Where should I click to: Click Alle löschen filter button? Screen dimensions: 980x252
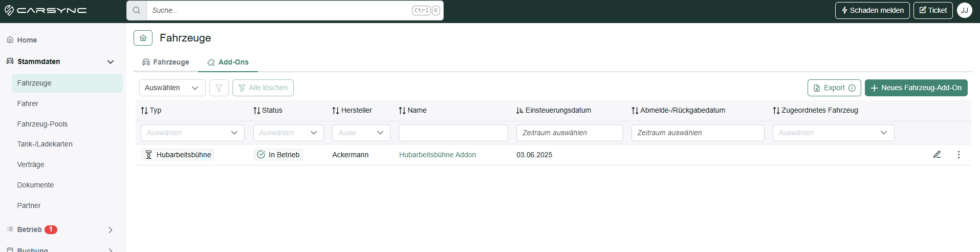[x=263, y=88]
